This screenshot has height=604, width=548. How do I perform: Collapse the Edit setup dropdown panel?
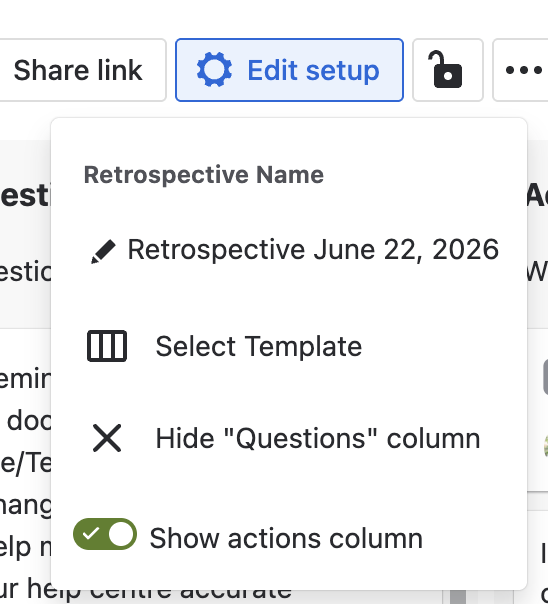tap(289, 70)
